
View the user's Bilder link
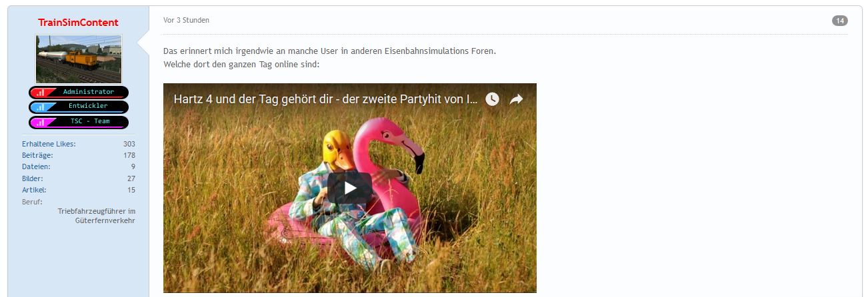point(33,178)
